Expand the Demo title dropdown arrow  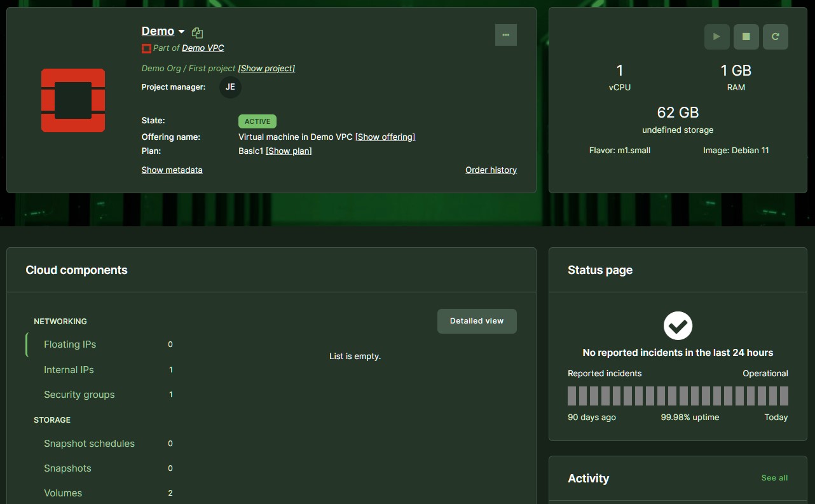point(181,32)
